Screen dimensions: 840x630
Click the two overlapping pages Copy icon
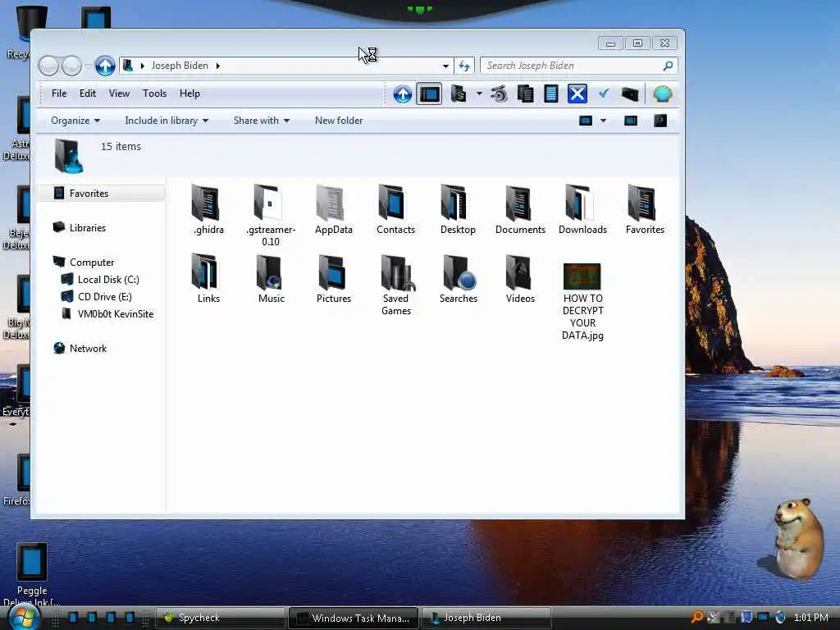526,94
